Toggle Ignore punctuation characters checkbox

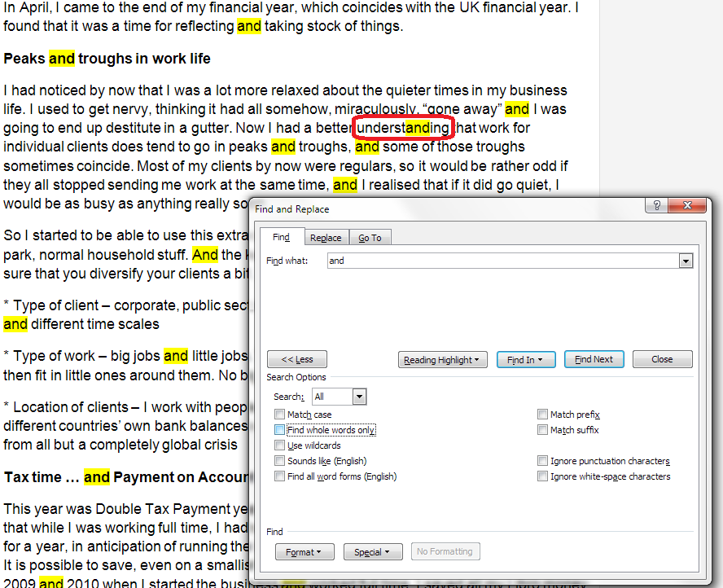click(543, 461)
